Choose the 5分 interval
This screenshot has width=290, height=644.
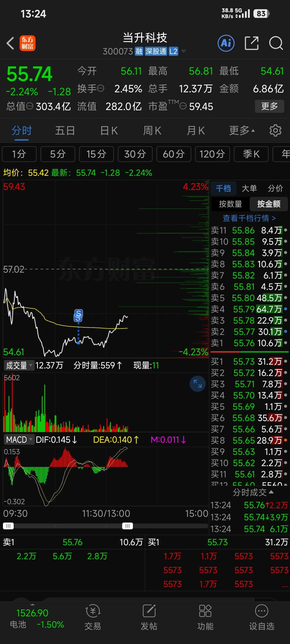pyautogui.click(x=58, y=154)
